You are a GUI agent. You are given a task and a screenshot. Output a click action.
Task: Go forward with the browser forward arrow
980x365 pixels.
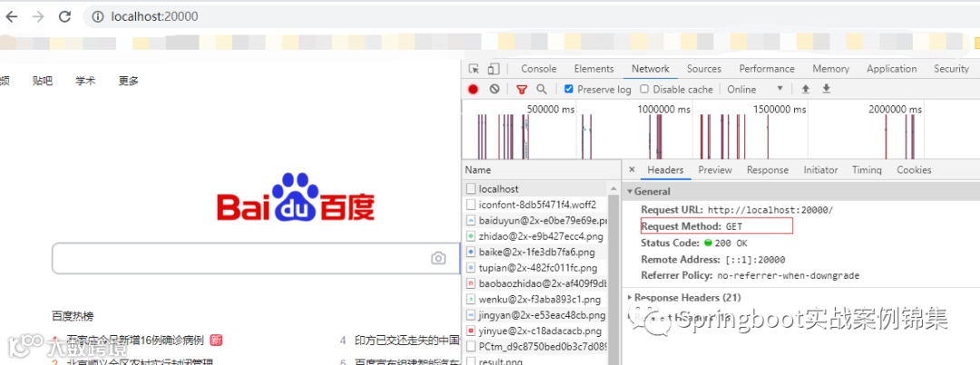pos(38,17)
